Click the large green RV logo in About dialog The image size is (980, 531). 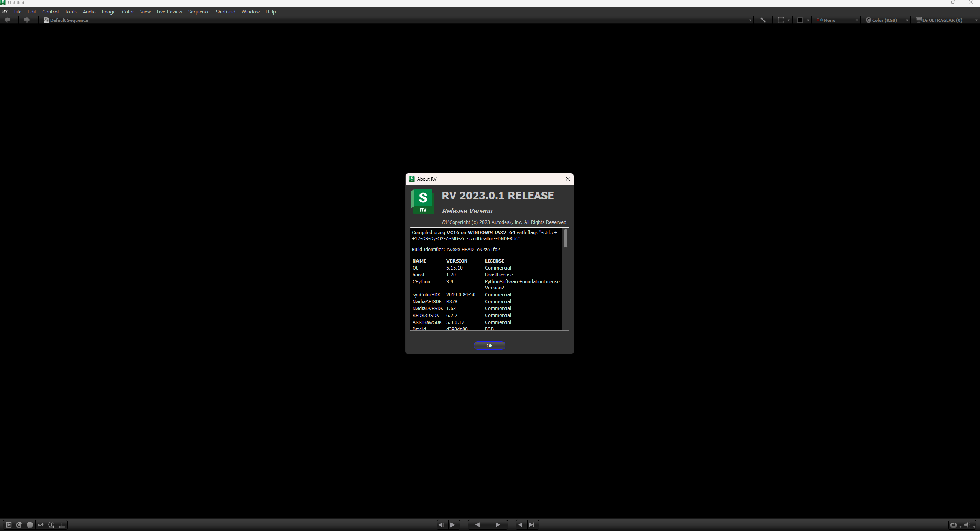(422, 201)
